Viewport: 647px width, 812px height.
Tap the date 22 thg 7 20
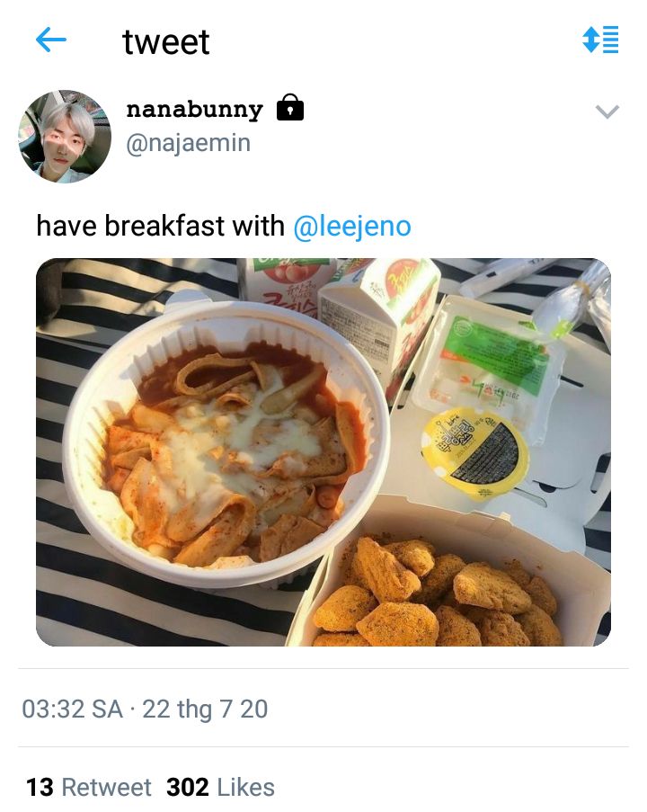[205, 709]
